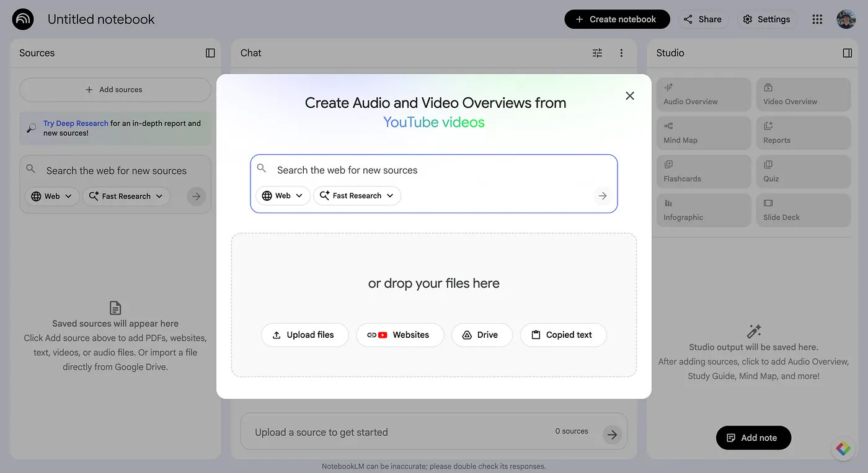Open the Google apps grid icon
Image resolution: width=868 pixels, height=473 pixels.
[817, 19]
